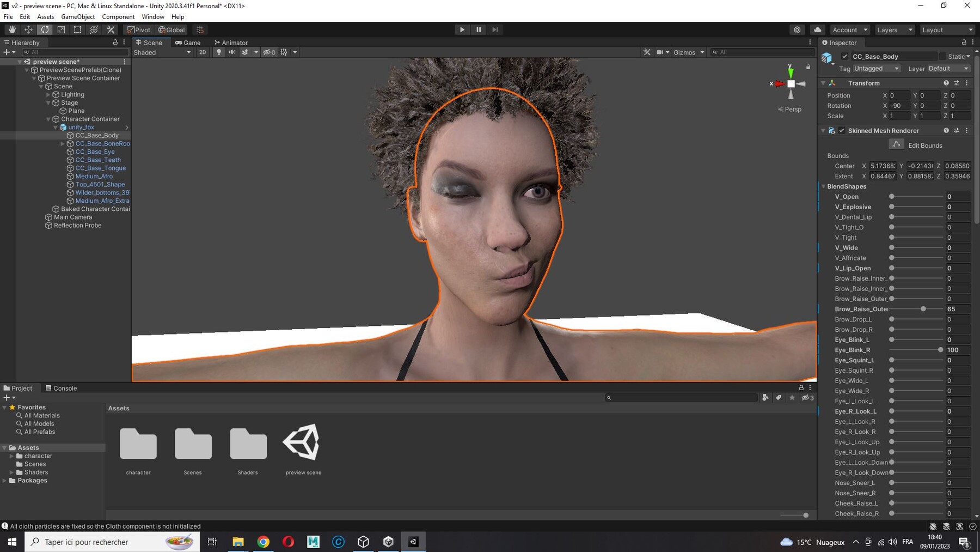
Task: Open scene effects toggle icon
Action: [245, 52]
